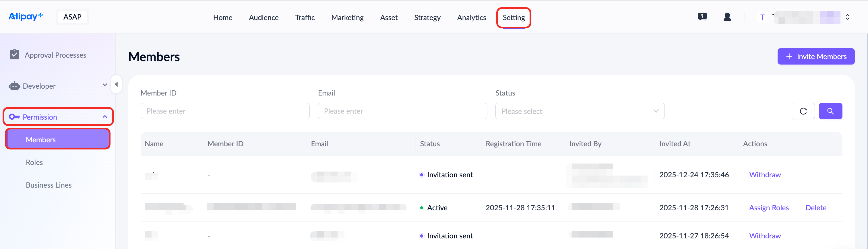Click the help chat bubble icon
This screenshot has width=868, height=249.
tap(702, 17)
